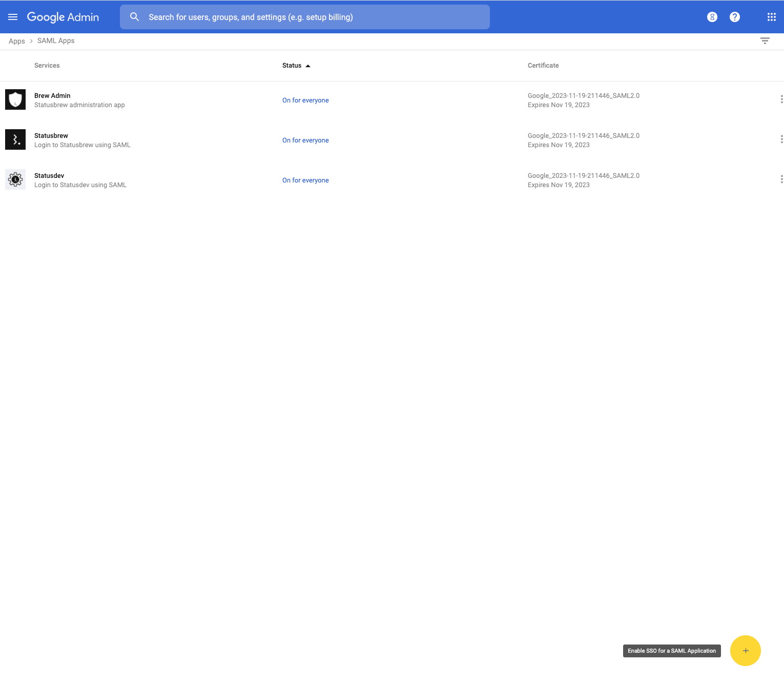Open the Statusbrew service
The width and height of the screenshot is (784, 684).
coord(51,136)
